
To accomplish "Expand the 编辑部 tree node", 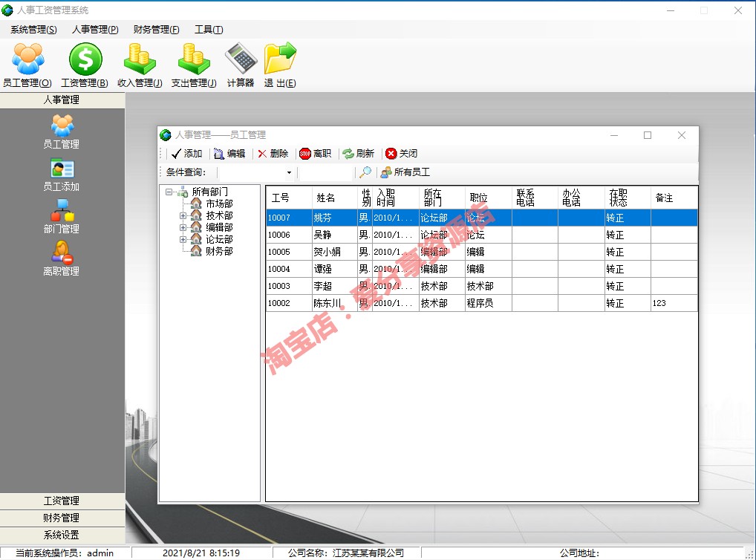I will [183, 228].
